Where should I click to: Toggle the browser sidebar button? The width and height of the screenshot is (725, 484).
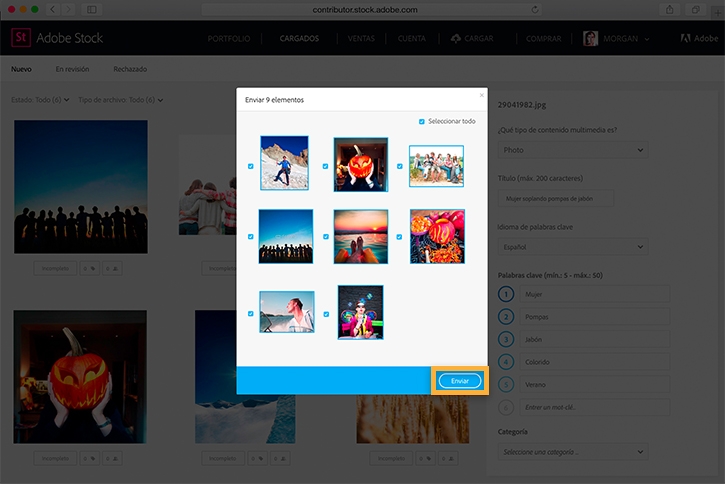[92, 9]
